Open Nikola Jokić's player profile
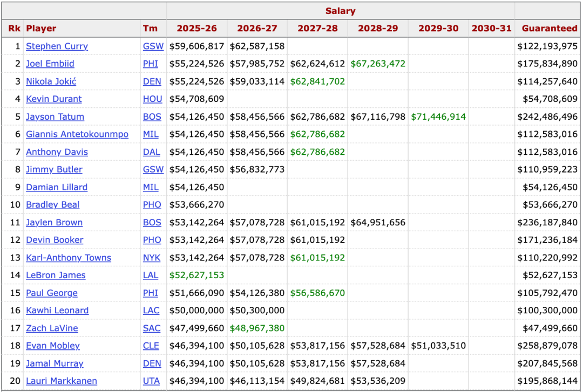The width and height of the screenshot is (583, 392). (x=51, y=81)
